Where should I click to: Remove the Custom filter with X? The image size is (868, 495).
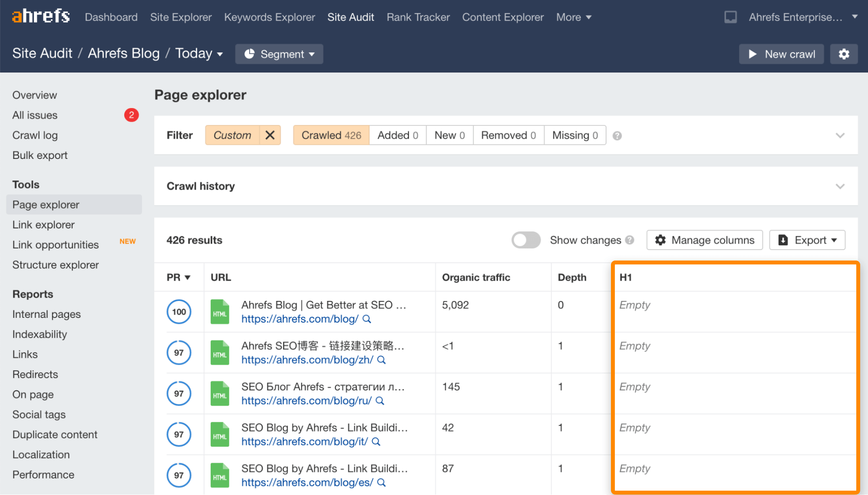(x=270, y=135)
